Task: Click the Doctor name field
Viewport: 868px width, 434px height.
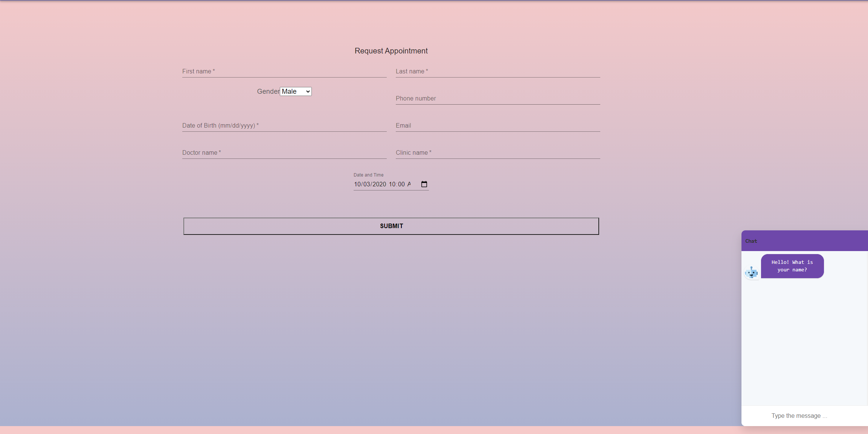Action: click(284, 152)
